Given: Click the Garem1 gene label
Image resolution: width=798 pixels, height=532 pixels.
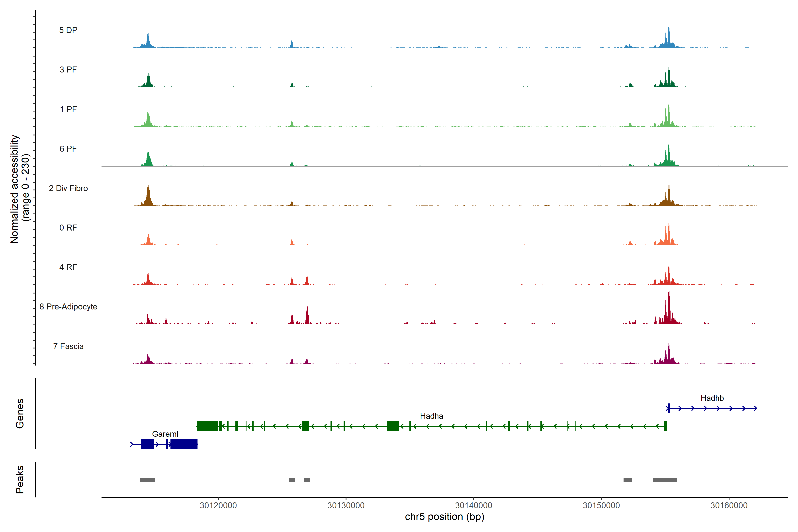Looking at the screenshot, I should (165, 434).
